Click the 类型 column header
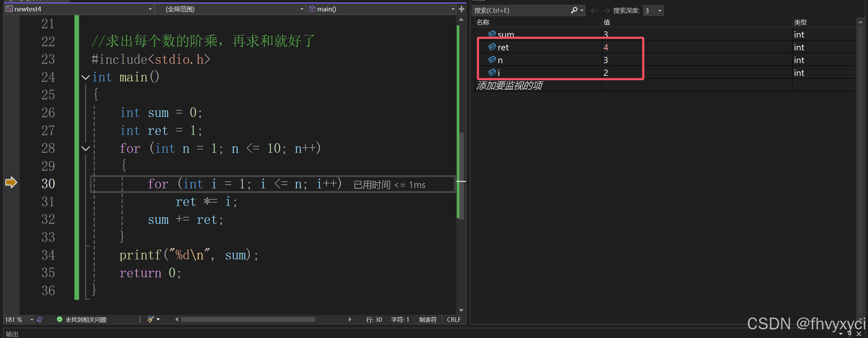The height and width of the screenshot is (338, 868). [x=800, y=22]
